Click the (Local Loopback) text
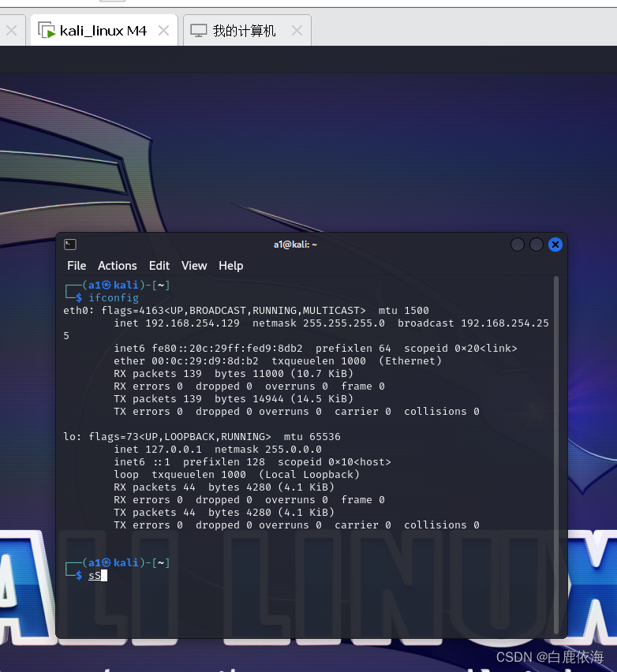This screenshot has height=672, width=617. [309, 475]
